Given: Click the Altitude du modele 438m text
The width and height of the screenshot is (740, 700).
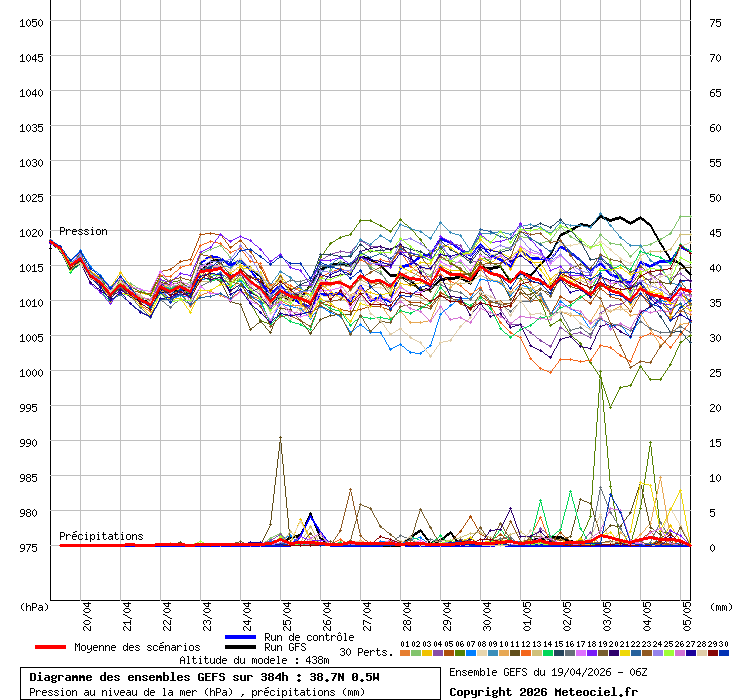Looking at the screenshot, I should (254, 660).
